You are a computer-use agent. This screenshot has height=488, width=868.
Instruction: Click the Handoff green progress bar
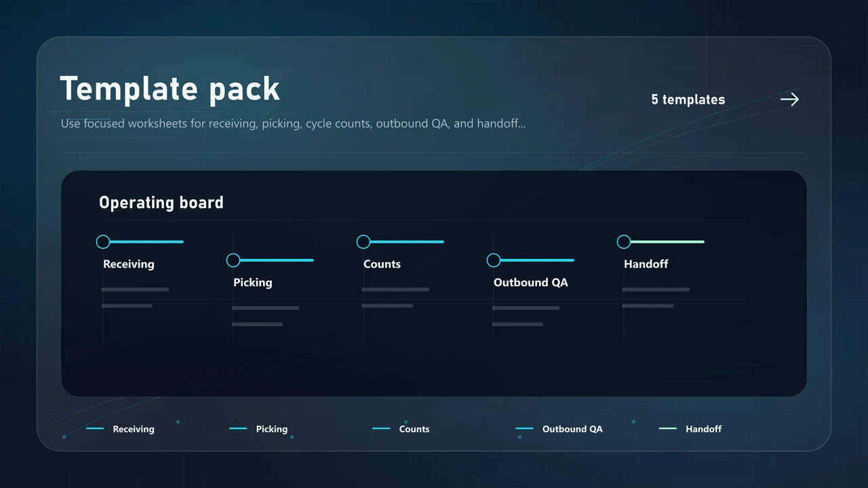click(x=667, y=242)
